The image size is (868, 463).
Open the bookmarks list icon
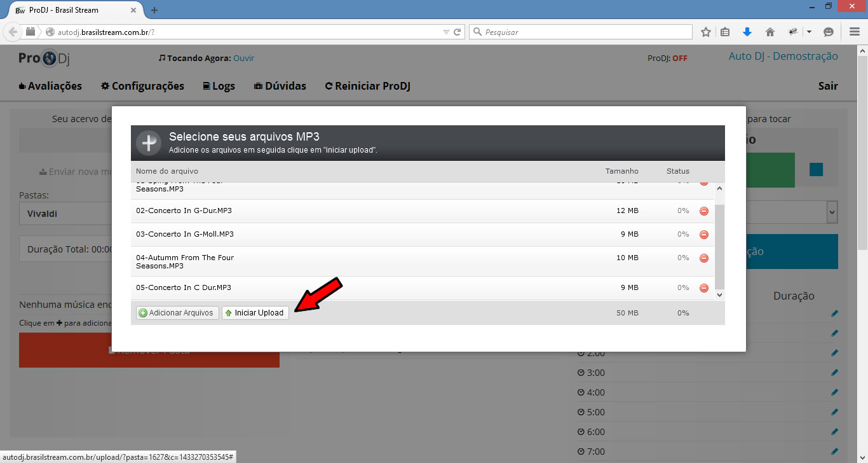click(726, 32)
